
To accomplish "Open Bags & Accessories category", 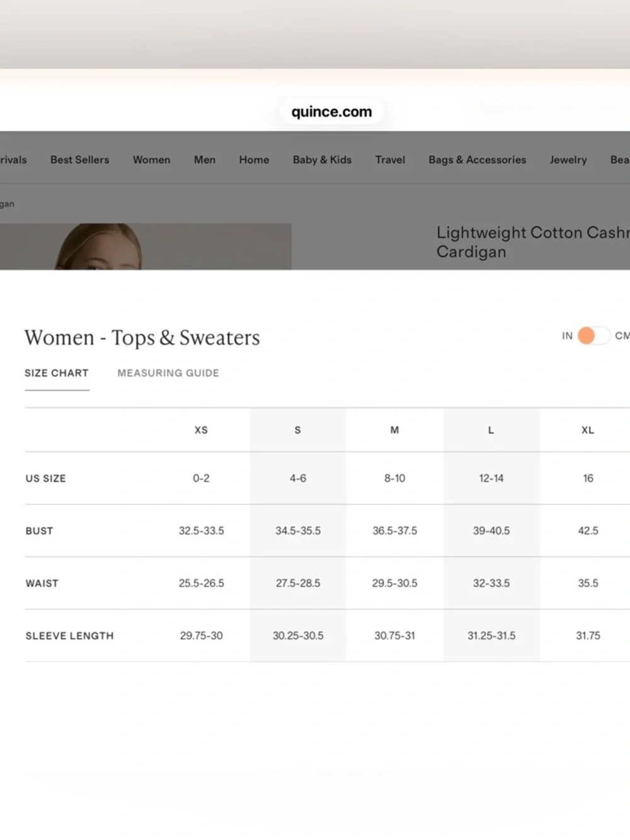I will (x=478, y=160).
